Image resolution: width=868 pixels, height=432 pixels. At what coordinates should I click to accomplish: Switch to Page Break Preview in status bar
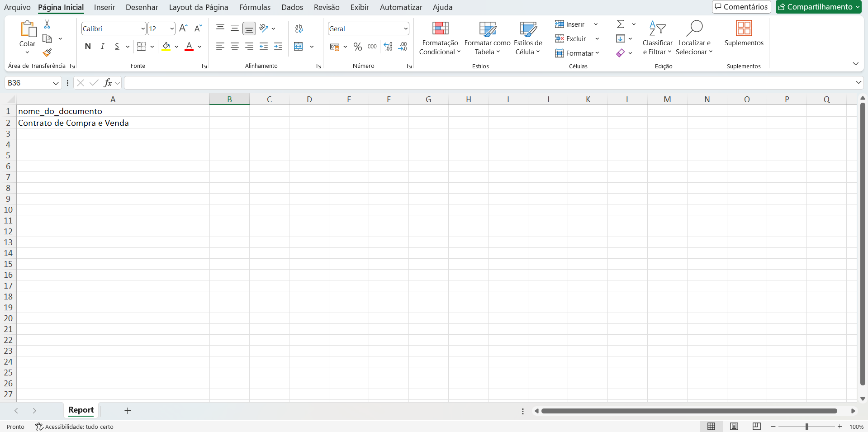coord(757,426)
